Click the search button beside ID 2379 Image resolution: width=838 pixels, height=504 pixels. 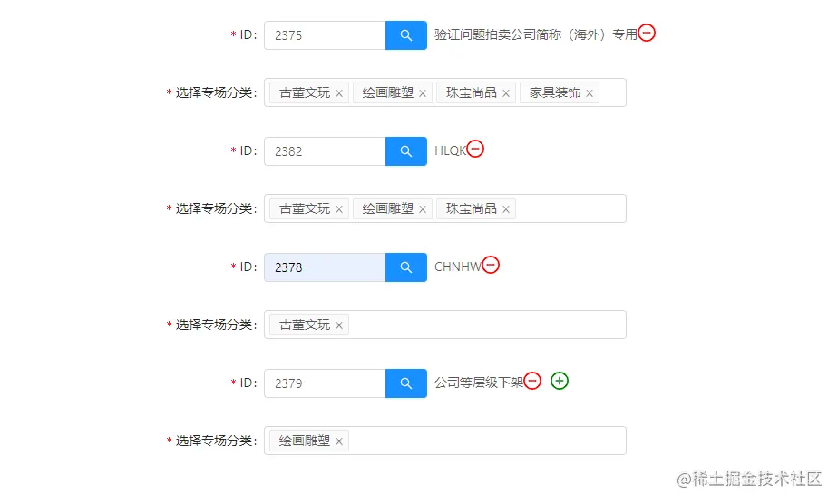(x=405, y=383)
